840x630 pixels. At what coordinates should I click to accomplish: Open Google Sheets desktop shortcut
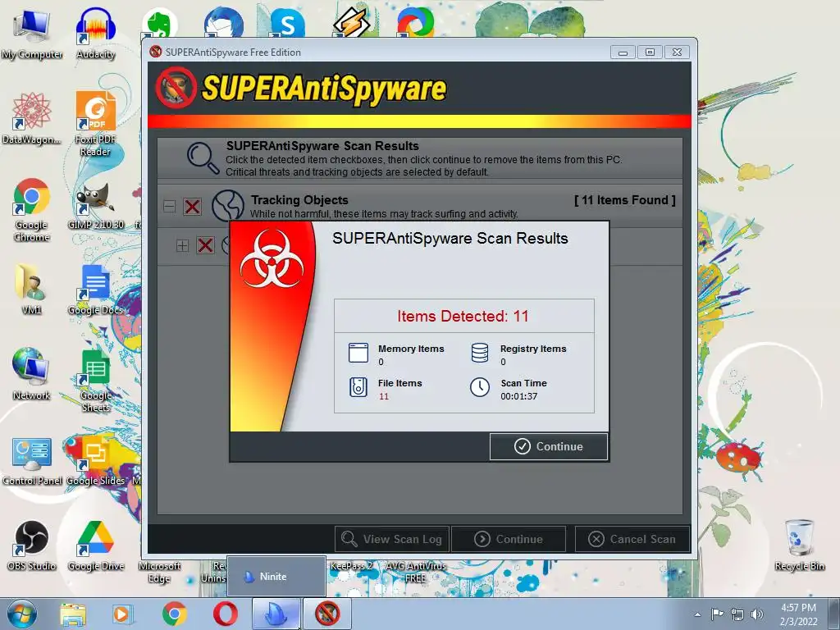tap(95, 381)
